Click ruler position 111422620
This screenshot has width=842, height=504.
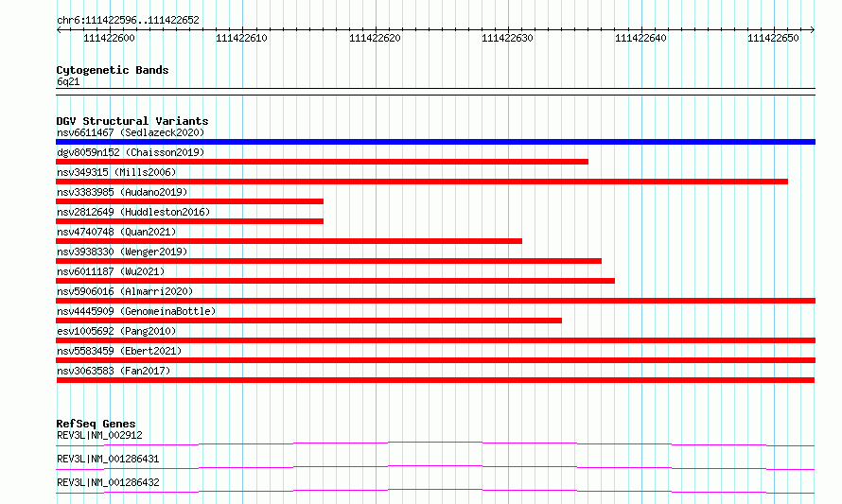click(x=375, y=38)
